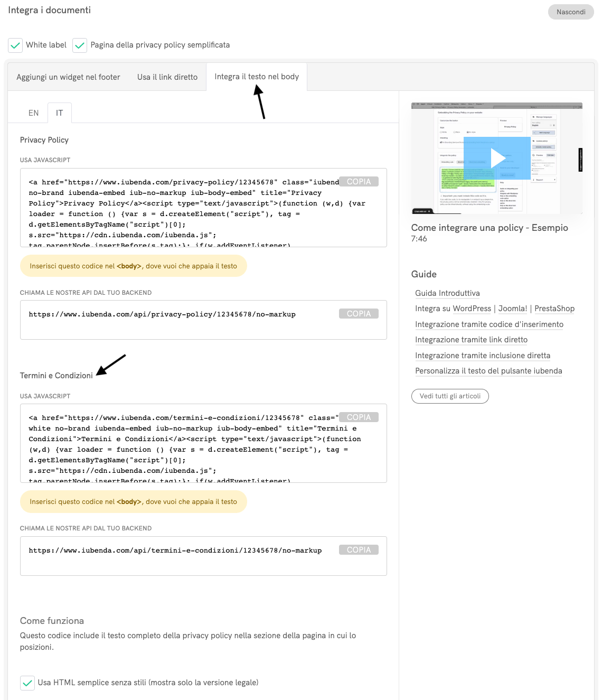This screenshot has height=700, width=602.
Task: Switch to 'Aggiungi un widget nel footer' tab
Action: (68, 77)
